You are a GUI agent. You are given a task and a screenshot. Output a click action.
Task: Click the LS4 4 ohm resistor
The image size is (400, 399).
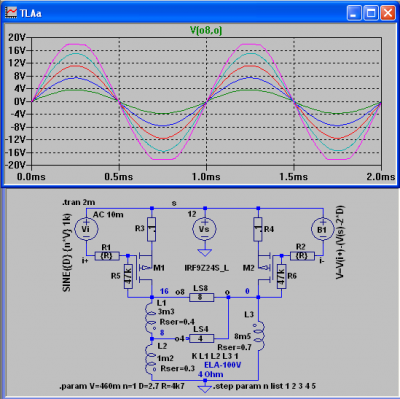point(201,339)
